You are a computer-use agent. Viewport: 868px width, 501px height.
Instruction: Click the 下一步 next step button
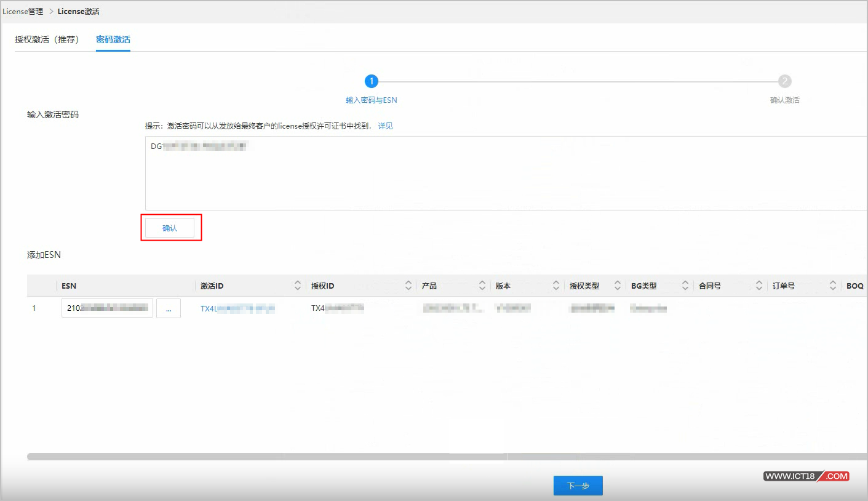click(578, 486)
